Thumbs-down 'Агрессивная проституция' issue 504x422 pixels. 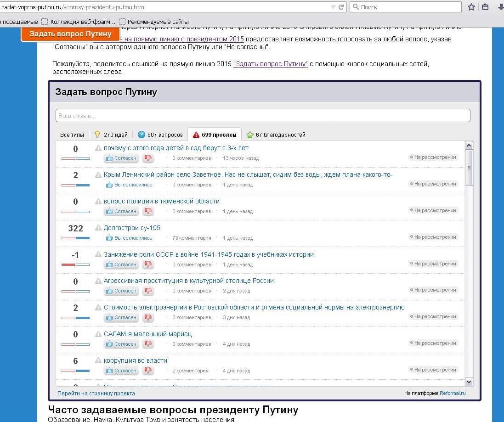[148, 291]
